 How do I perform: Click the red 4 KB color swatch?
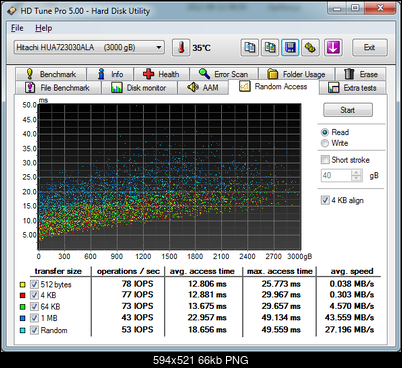tap(22, 295)
